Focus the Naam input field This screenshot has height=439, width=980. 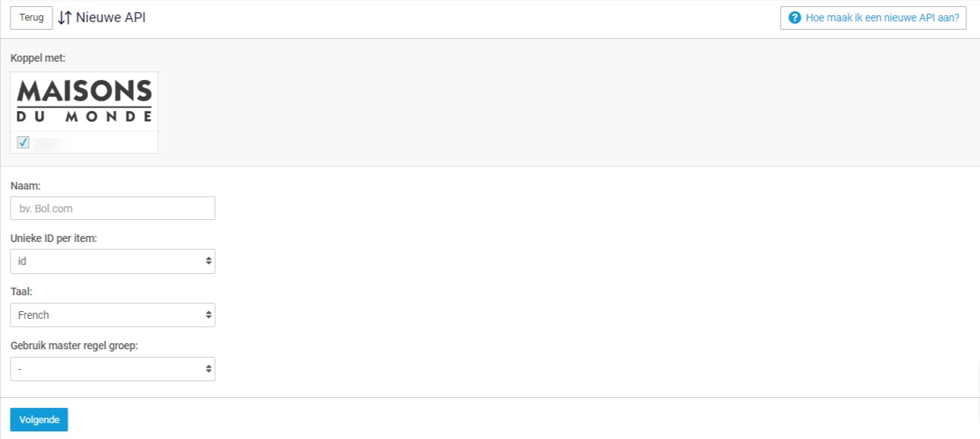point(113,208)
